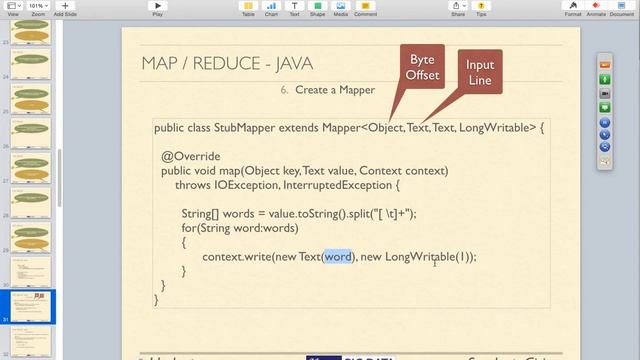
Task: Select slide 24 thumbnail in navigator
Action: 31,64
